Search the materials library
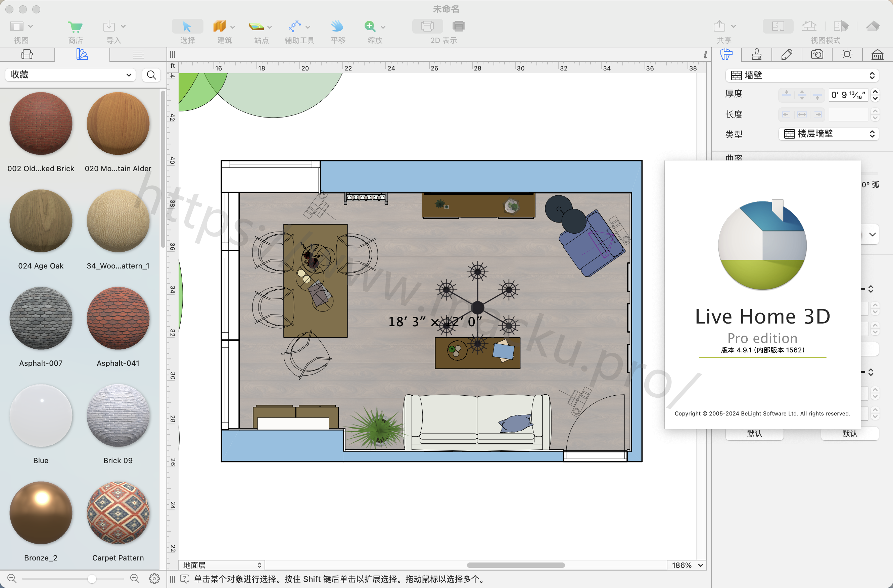 (x=152, y=75)
